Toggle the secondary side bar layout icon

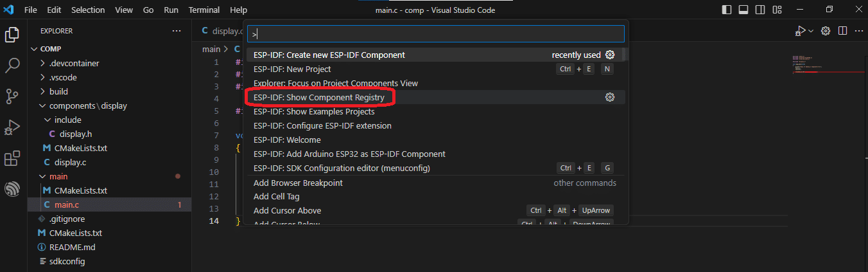760,10
